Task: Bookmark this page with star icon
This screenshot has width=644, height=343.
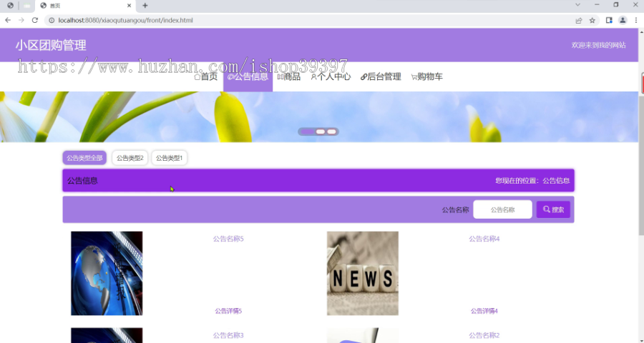Action: coord(592,20)
